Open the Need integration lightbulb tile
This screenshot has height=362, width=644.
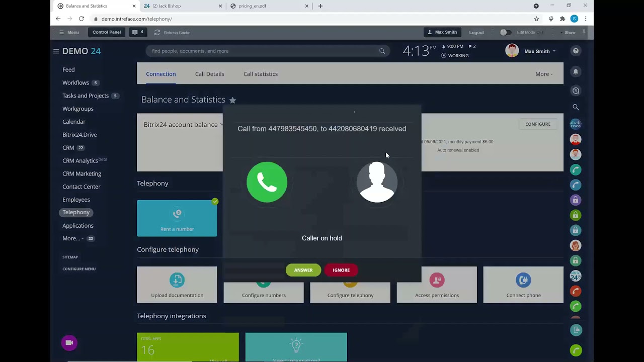[x=296, y=347]
